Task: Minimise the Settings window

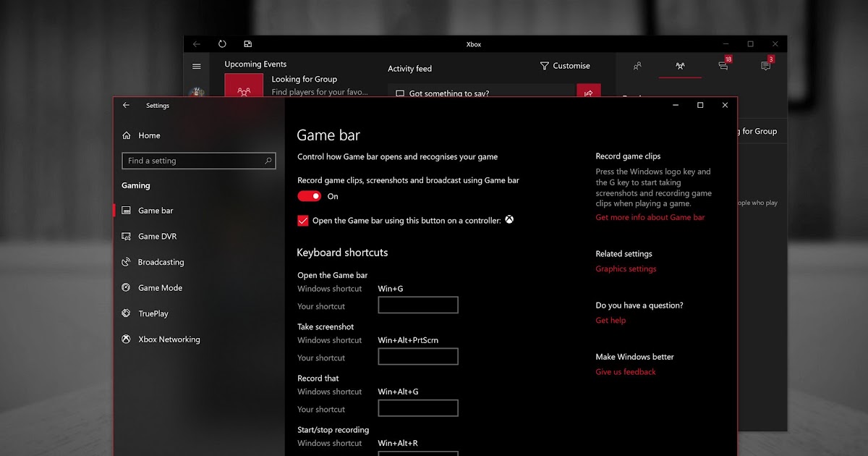Action: [676, 106]
